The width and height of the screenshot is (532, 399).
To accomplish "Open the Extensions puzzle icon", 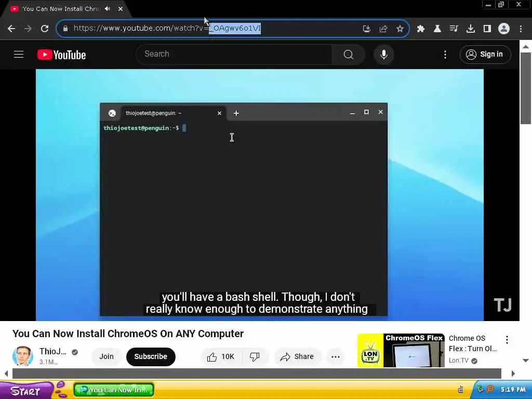I will pos(421,29).
